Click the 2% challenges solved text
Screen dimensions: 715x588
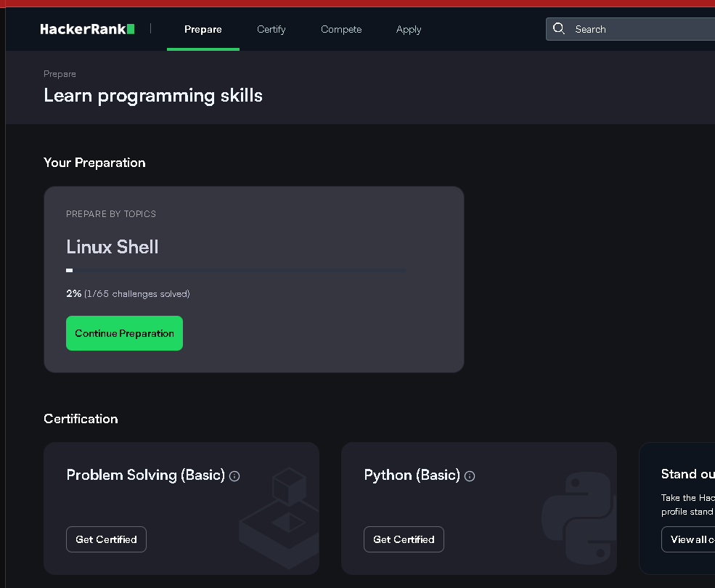[128, 294]
